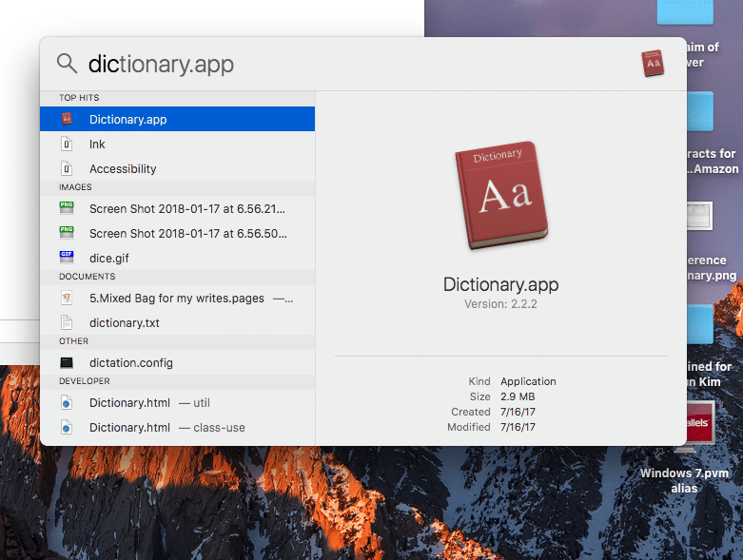Click the Version: 2.2.2 text
The height and width of the screenshot is (560, 743).
pyautogui.click(x=500, y=304)
